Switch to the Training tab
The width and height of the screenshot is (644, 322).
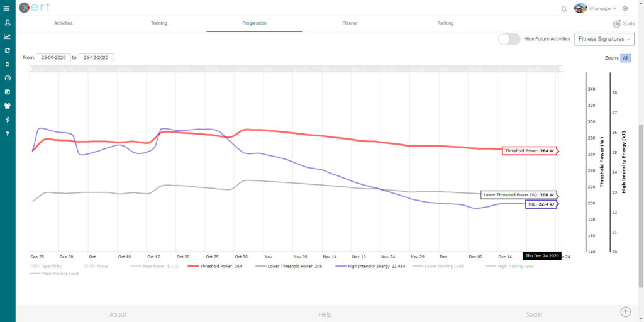(x=158, y=23)
